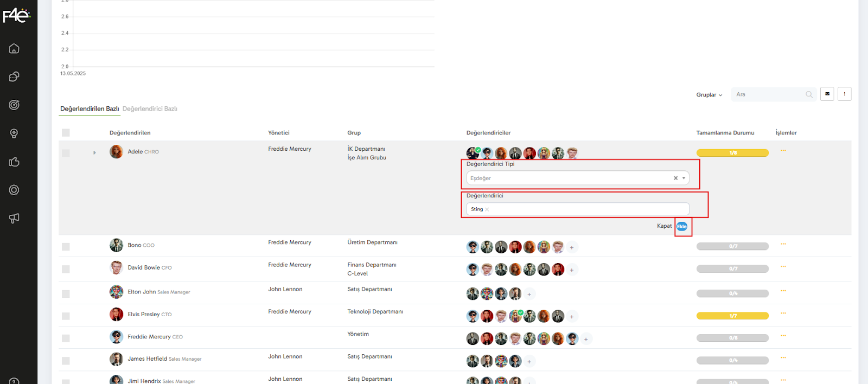868x384 pixels.
Task: Click the Kapat link
Action: click(x=664, y=226)
